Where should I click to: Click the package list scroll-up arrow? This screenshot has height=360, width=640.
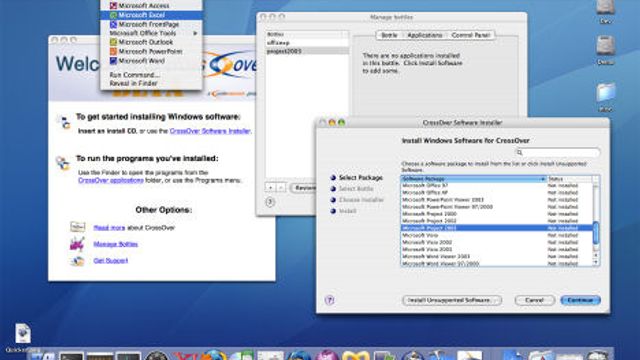coord(596,256)
